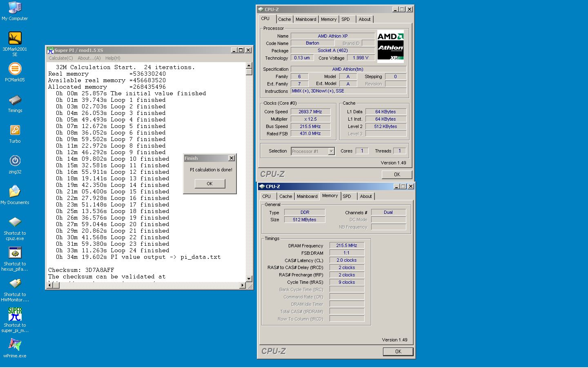Click the Code Name field Barton
Image resolution: width=588 pixels, height=368 pixels.
coord(312,43)
